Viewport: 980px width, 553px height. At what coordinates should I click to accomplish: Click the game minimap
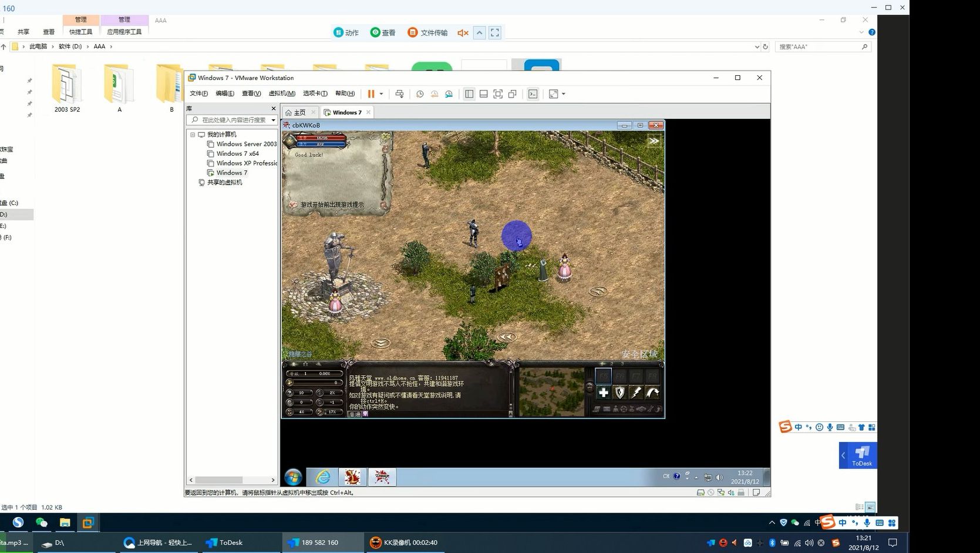[x=552, y=393]
